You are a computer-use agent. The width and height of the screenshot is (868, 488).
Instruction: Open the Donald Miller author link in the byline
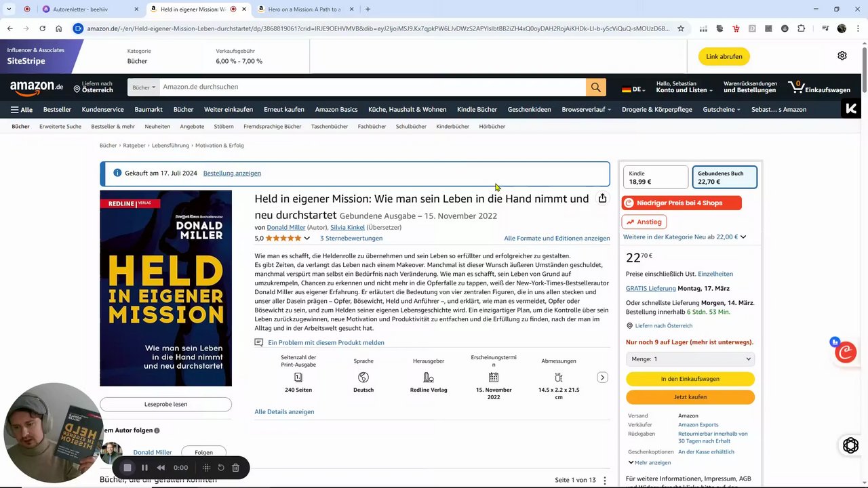[x=285, y=227]
